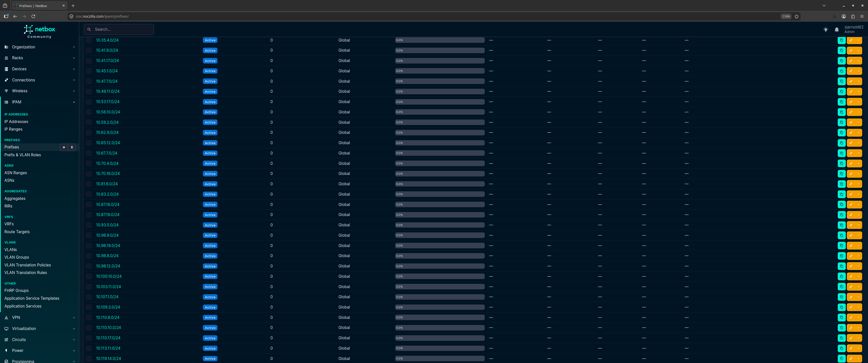Screen dimensions: 868x363
Task: Click utilization bar for prefix 10.96.9.0/24
Action: coord(440,235)
